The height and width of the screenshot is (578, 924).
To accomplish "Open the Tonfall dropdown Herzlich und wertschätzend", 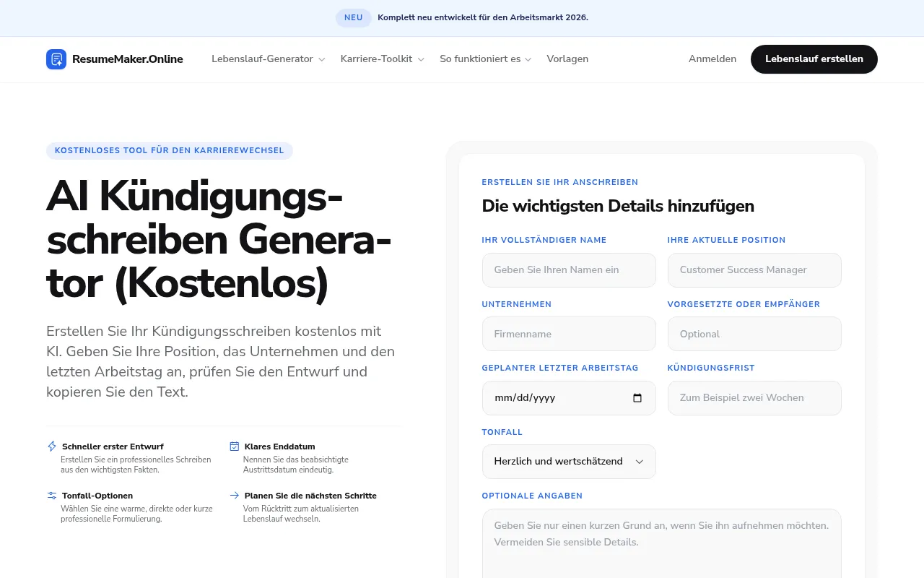I will tap(569, 462).
